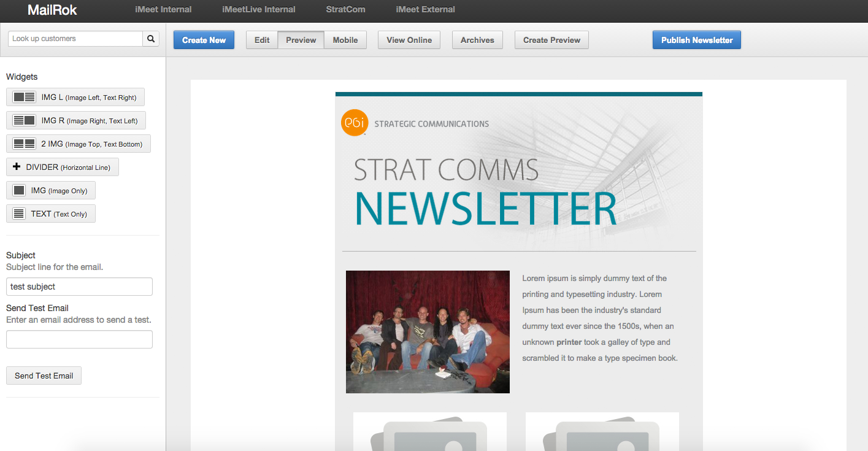Click the 'Widgets' section heading

(x=21, y=77)
